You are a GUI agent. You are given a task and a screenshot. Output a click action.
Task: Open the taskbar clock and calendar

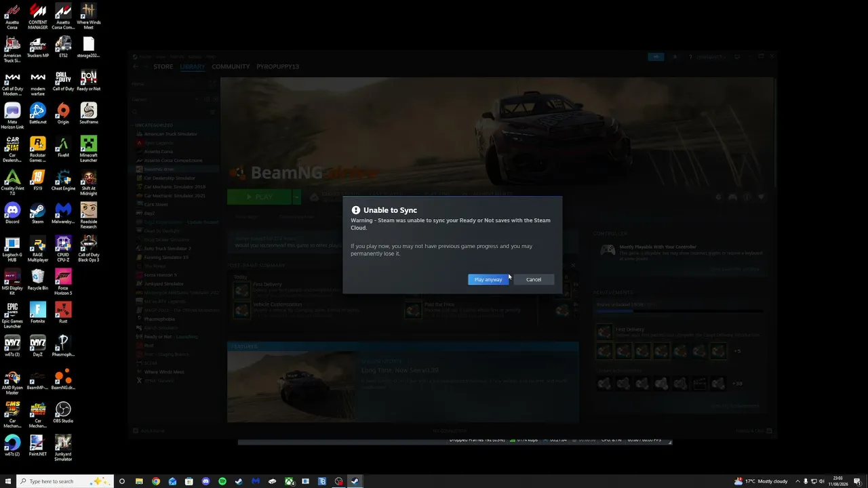point(839,481)
